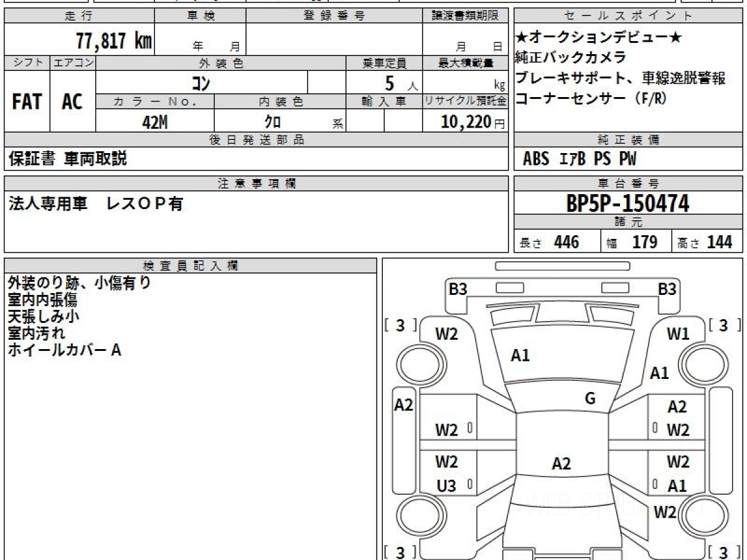The height and width of the screenshot is (560, 747).
Task: Click the A2 mark on the roof
Action: pos(561,464)
